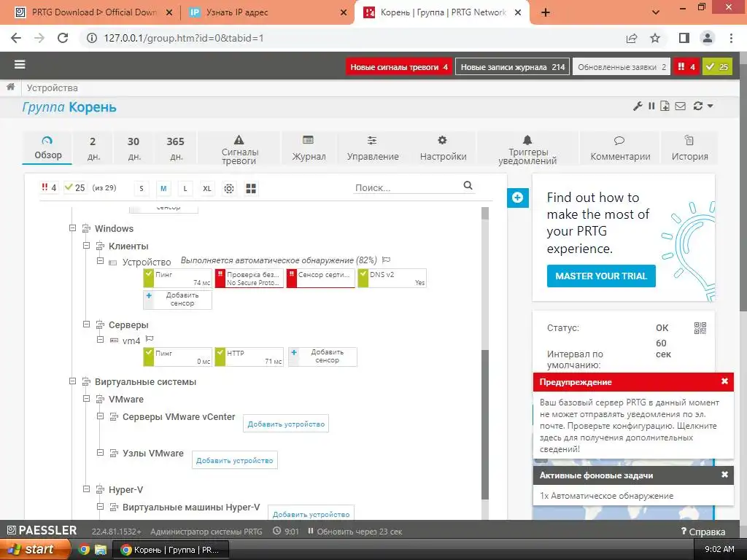Image resolution: width=747 pixels, height=560 pixels.
Task: Open the Управление tab
Action: [373, 148]
